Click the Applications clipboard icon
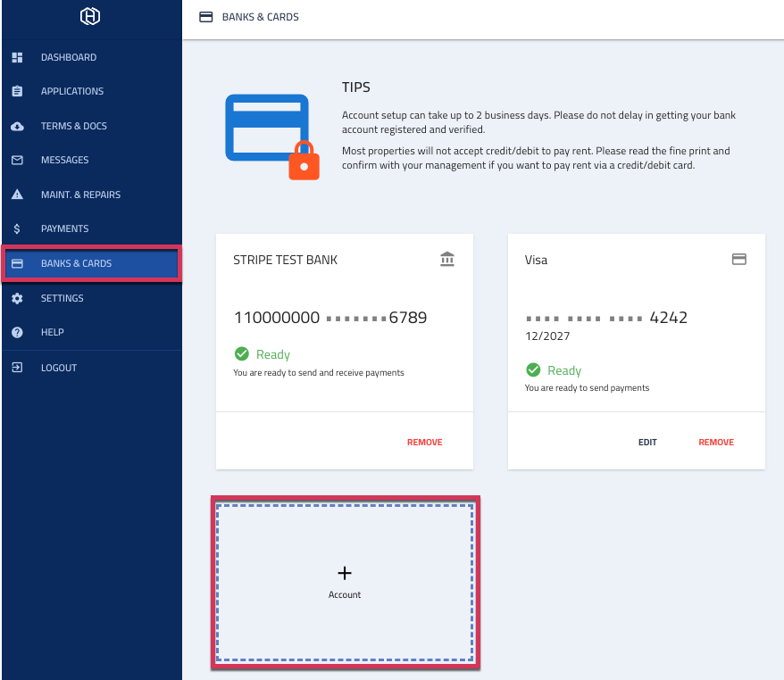Viewport: 784px width, 680px height. tap(17, 91)
